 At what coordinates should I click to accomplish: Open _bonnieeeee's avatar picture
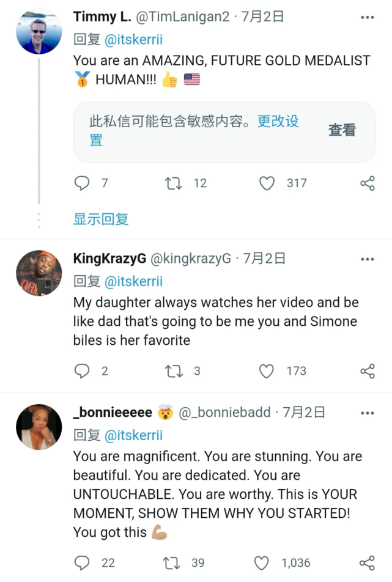coord(39,426)
